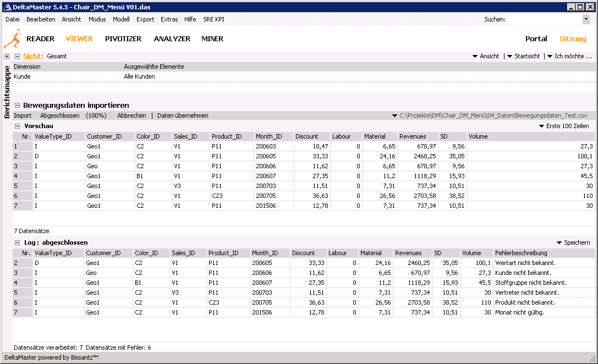Open the Suchen combo box arrow
Viewport: 598px width, 364px height.
coord(585,19)
